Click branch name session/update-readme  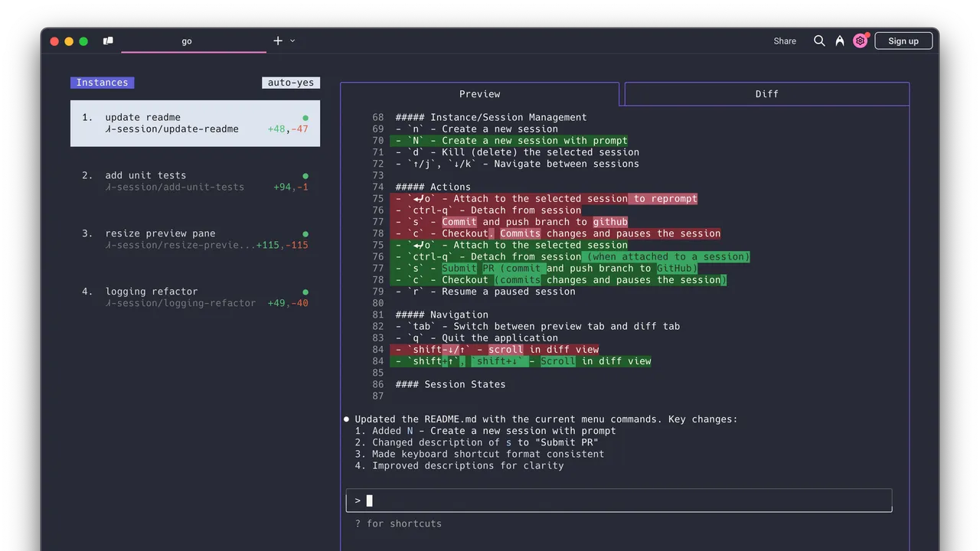(x=172, y=129)
